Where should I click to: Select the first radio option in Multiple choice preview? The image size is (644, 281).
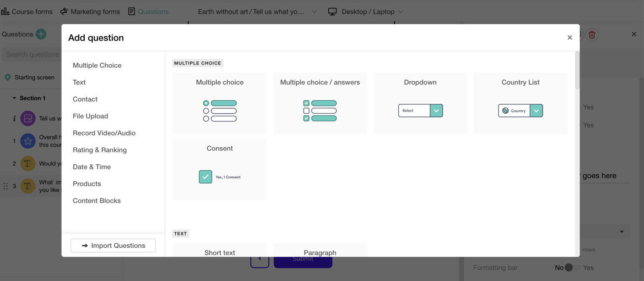[206, 103]
